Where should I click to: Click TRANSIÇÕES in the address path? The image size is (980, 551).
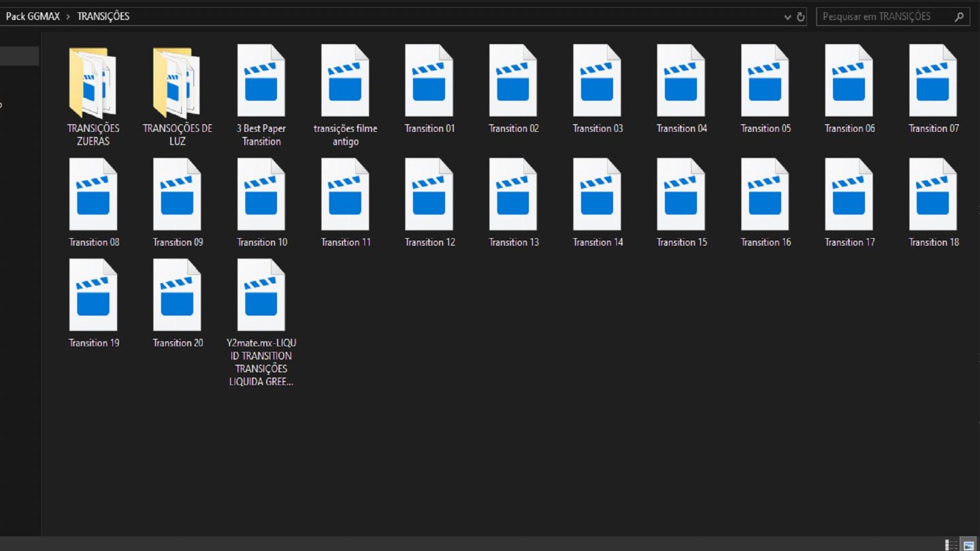coord(103,16)
